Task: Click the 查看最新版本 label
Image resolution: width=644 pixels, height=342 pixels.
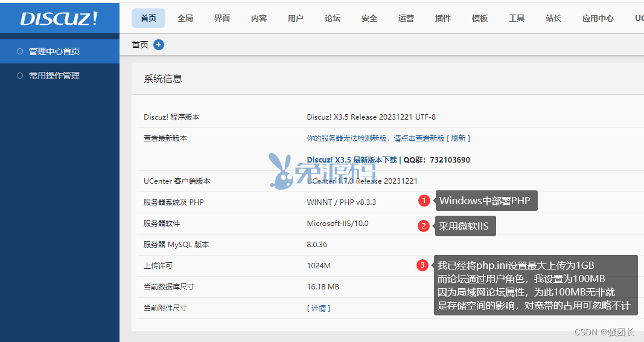Action: (165, 138)
